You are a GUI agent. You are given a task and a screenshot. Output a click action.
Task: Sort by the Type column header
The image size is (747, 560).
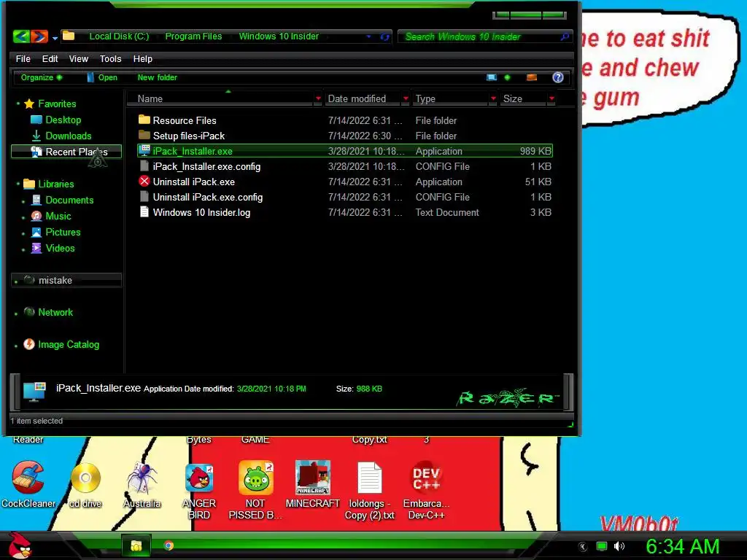pyautogui.click(x=450, y=98)
